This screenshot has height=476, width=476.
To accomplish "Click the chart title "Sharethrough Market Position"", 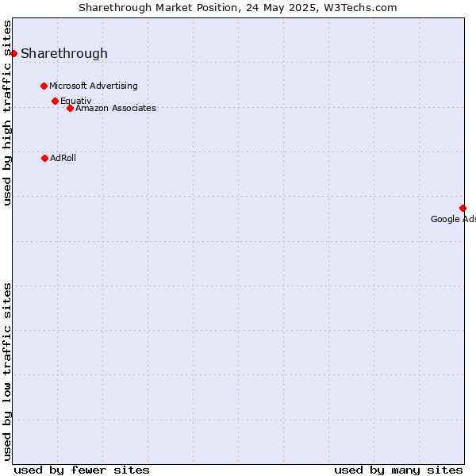I will coord(158,8).
